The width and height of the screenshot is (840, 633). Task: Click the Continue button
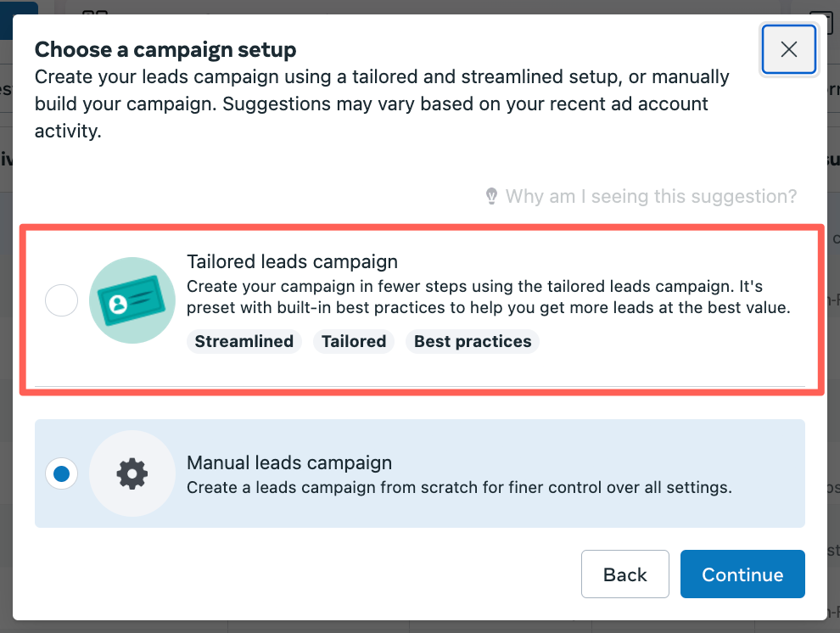click(742, 574)
